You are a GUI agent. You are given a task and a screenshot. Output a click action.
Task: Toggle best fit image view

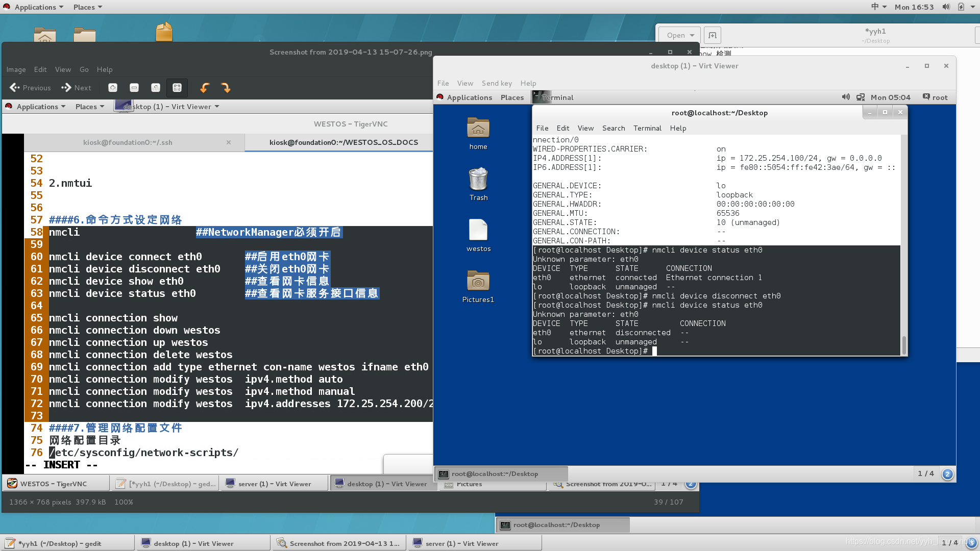click(177, 88)
